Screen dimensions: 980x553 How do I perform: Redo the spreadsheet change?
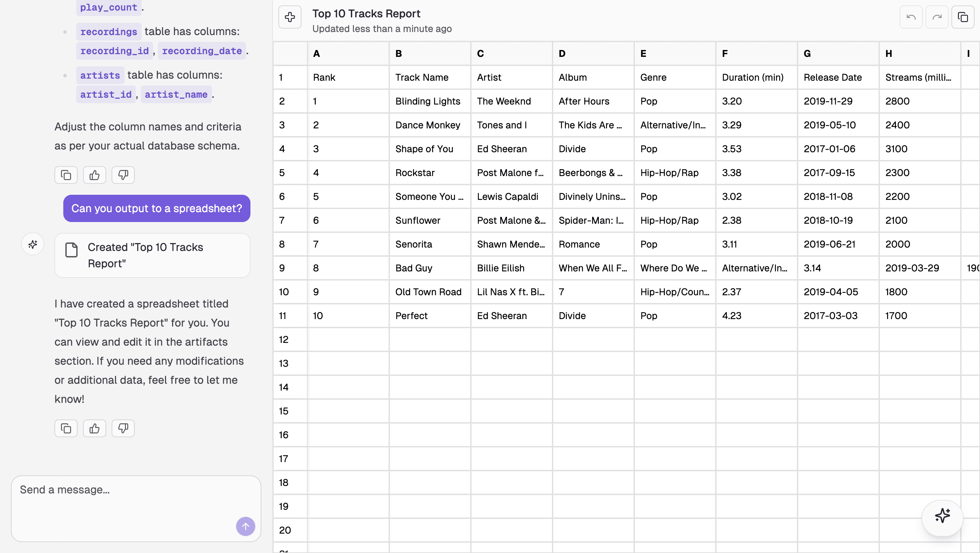(937, 17)
